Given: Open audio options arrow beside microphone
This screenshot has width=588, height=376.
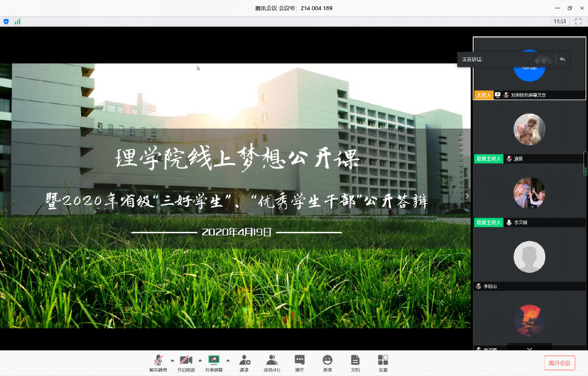Looking at the screenshot, I should [x=172, y=361].
